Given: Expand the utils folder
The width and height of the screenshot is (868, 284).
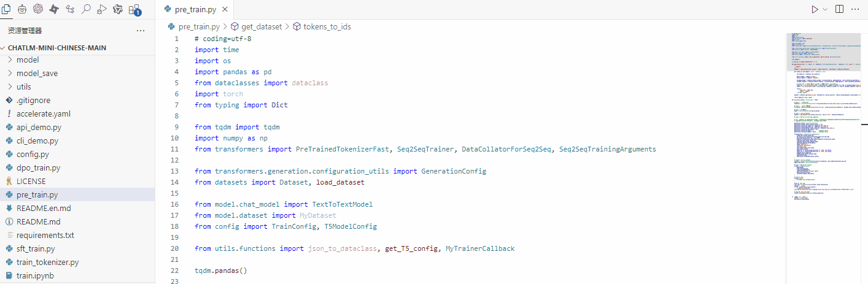Looking at the screenshot, I should [x=24, y=86].
